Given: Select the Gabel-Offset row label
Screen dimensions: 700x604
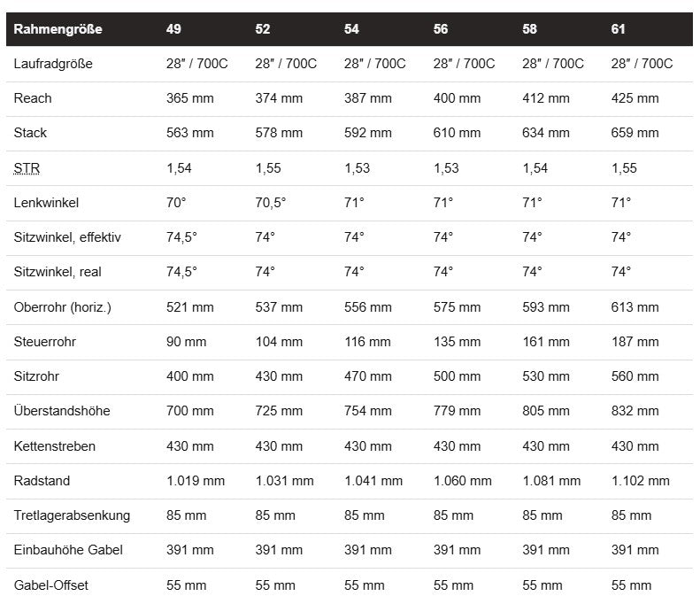Looking at the screenshot, I should pos(51,585).
